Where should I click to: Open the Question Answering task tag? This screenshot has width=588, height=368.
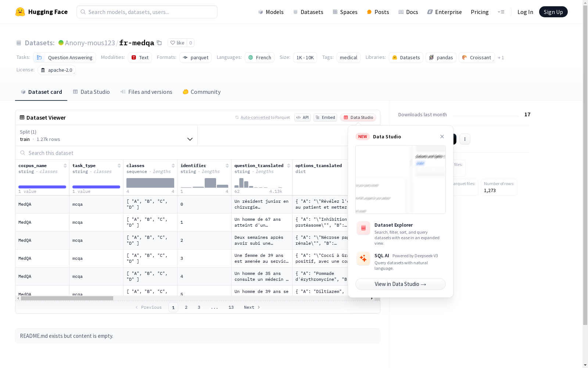tap(65, 57)
